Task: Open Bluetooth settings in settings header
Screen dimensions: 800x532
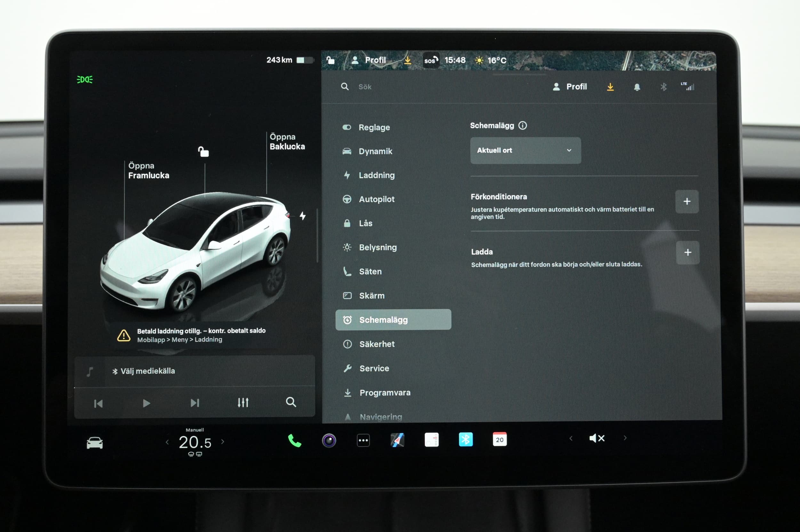Action: pyautogui.click(x=664, y=87)
